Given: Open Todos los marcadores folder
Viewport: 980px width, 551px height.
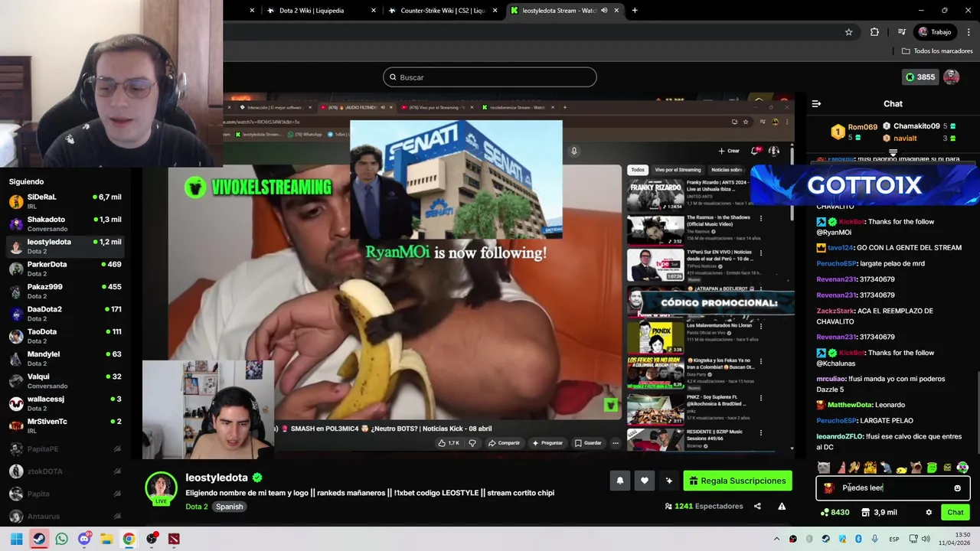Looking at the screenshot, I should click(x=937, y=51).
